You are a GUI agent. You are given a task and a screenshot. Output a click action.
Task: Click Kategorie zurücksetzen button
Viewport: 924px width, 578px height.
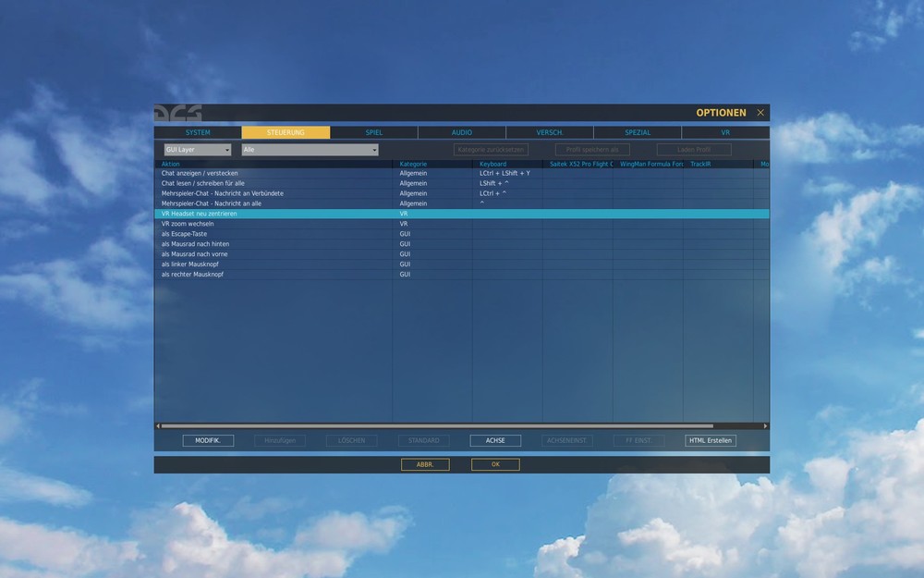click(491, 150)
